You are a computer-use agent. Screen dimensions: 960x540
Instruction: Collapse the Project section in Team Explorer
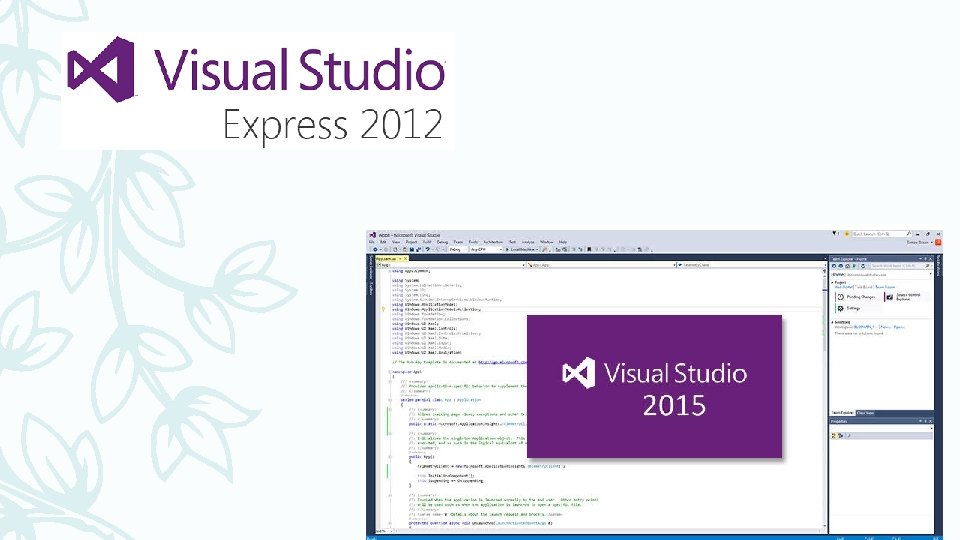point(833,282)
